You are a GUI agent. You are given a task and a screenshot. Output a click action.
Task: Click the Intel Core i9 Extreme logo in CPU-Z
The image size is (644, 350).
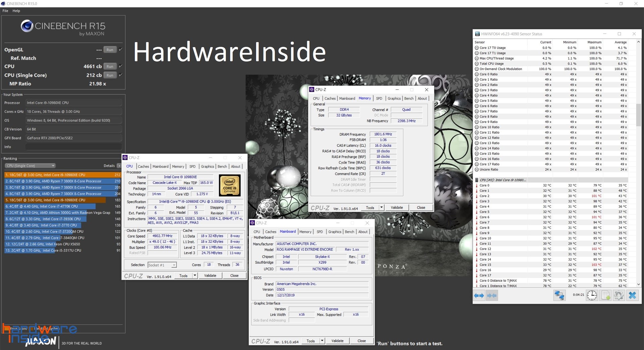(x=230, y=185)
